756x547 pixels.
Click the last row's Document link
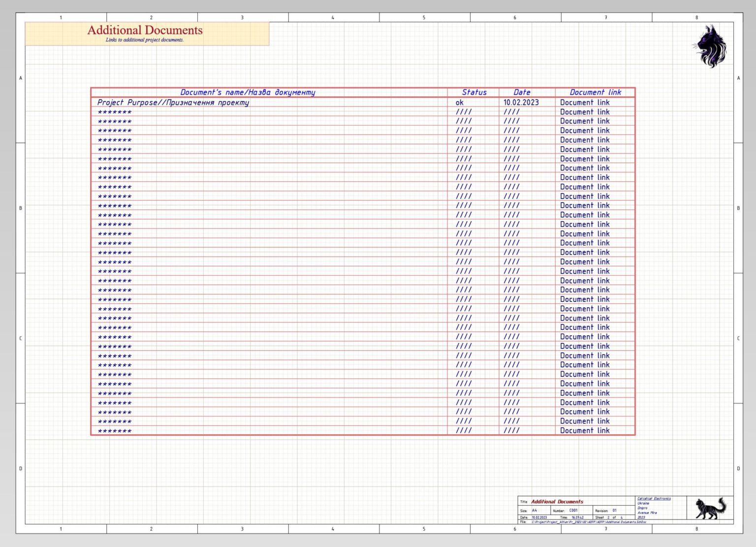(x=585, y=430)
